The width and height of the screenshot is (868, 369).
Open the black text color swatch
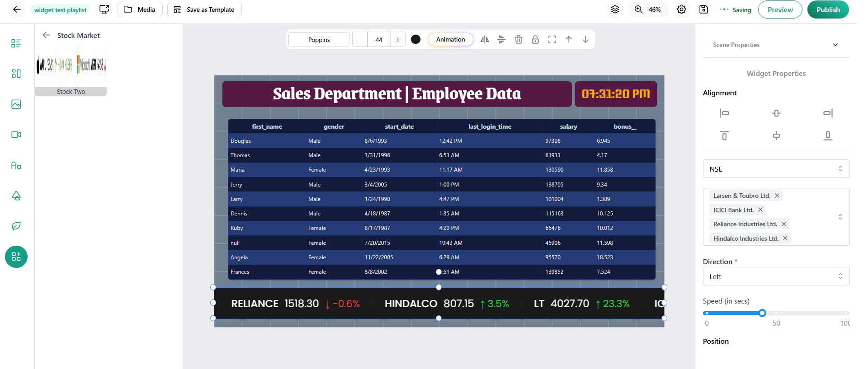pyautogui.click(x=416, y=39)
